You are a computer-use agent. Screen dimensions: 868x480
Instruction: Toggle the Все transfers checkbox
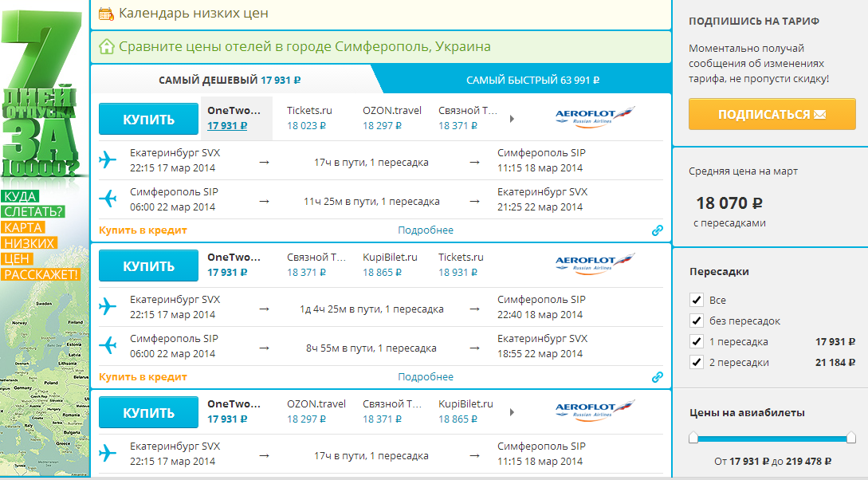point(695,301)
